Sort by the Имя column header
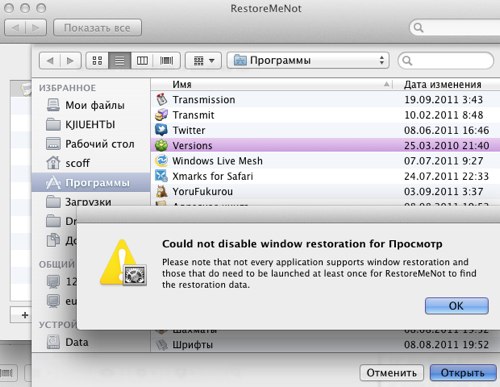 (x=272, y=84)
